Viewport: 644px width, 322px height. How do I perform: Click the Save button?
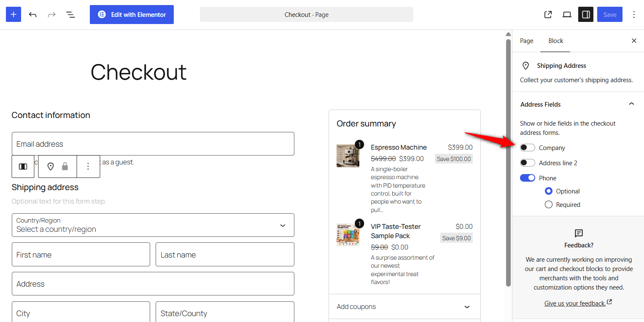[609, 14]
